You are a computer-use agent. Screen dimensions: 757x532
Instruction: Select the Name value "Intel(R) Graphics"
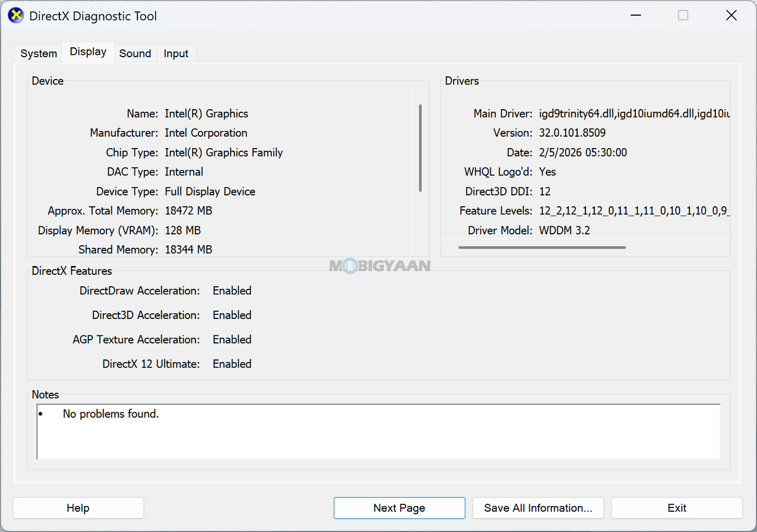(x=206, y=114)
